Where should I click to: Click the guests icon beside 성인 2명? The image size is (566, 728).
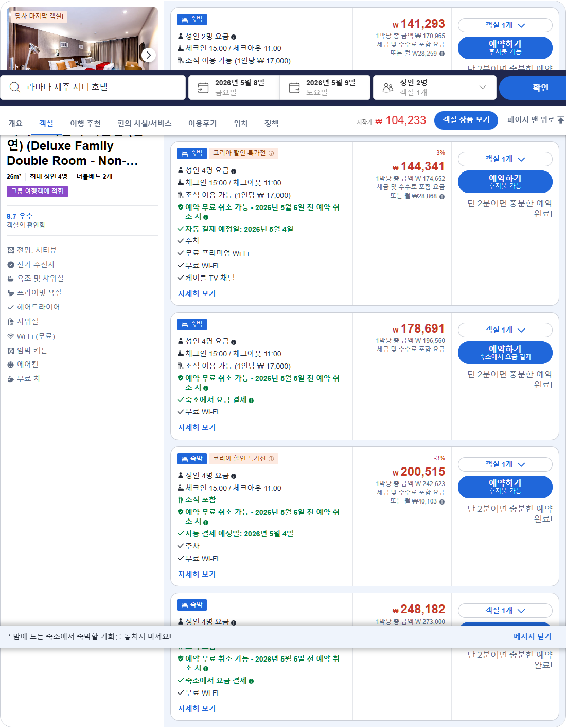coord(388,88)
